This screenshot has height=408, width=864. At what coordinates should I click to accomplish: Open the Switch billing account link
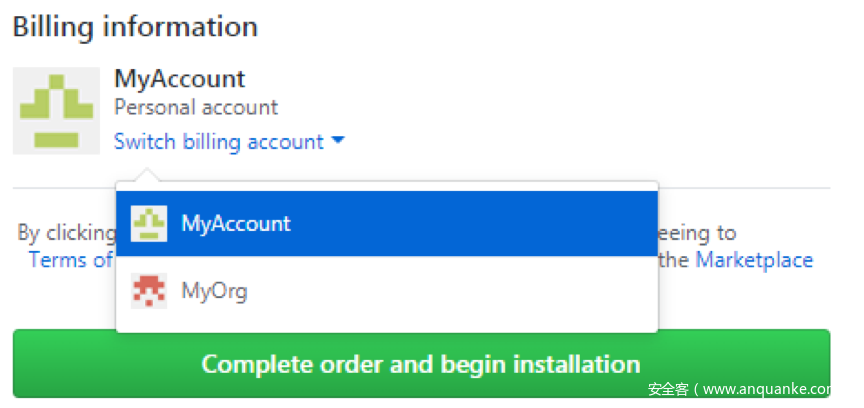(219, 142)
